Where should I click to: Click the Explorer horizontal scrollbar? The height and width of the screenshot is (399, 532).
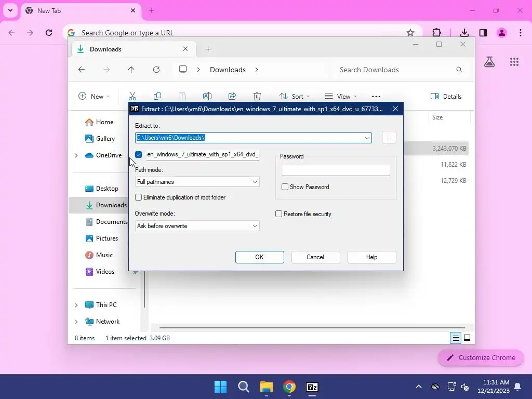coord(312,328)
